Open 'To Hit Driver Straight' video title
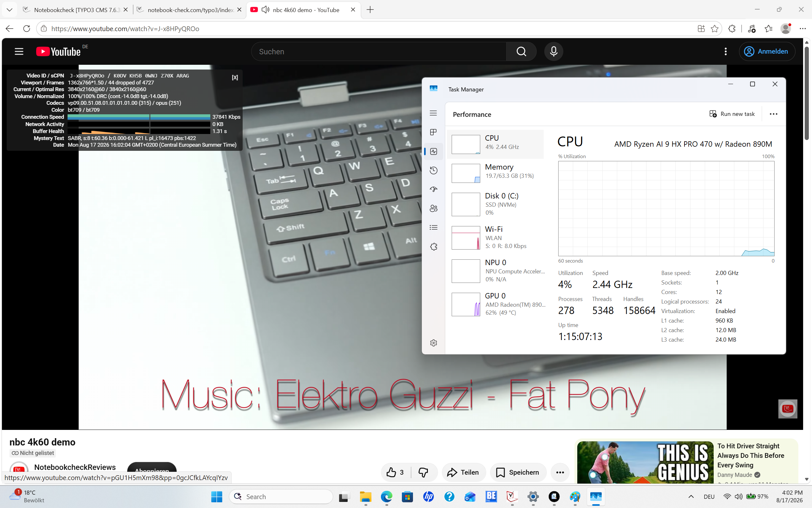 point(750,456)
